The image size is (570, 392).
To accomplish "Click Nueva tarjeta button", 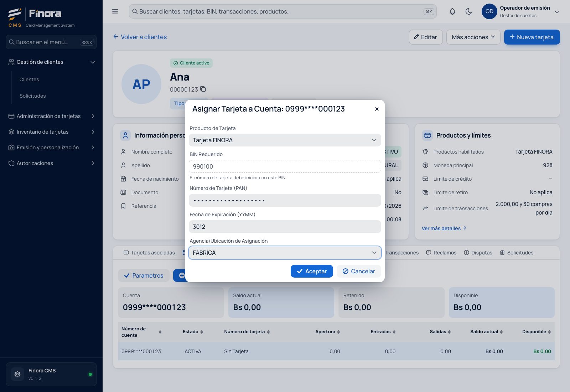I will point(532,37).
